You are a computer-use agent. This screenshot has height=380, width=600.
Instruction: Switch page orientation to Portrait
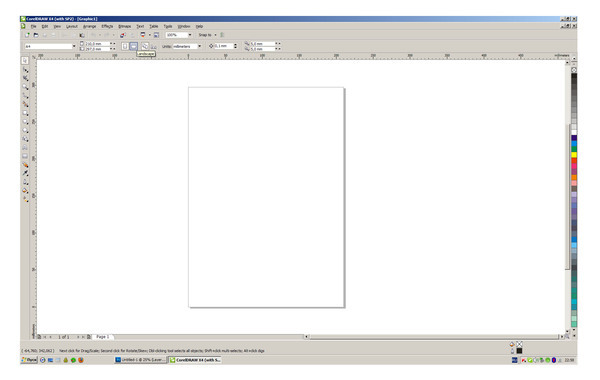point(125,46)
